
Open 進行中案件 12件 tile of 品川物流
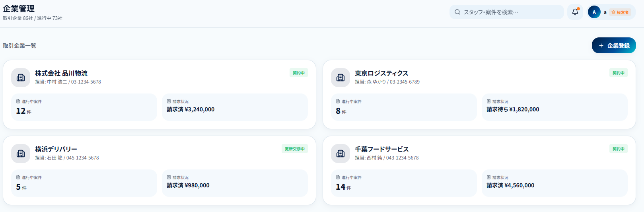[x=84, y=107]
